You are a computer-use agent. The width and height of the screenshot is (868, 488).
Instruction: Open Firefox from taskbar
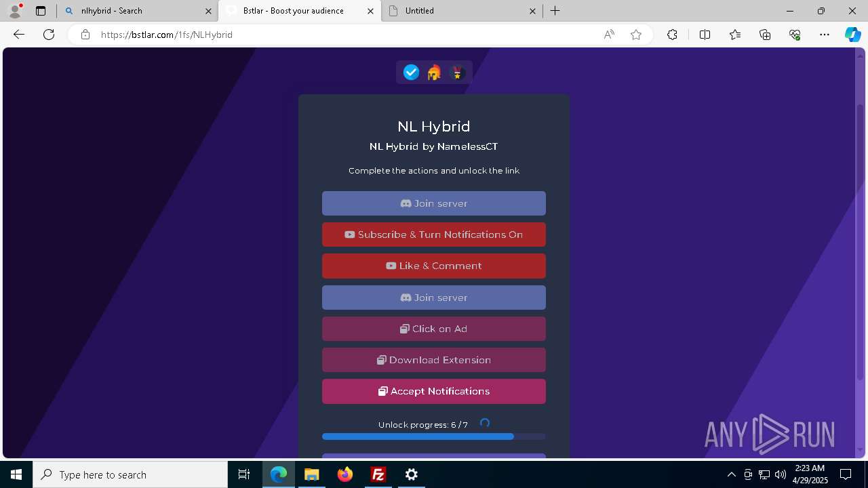point(345,474)
